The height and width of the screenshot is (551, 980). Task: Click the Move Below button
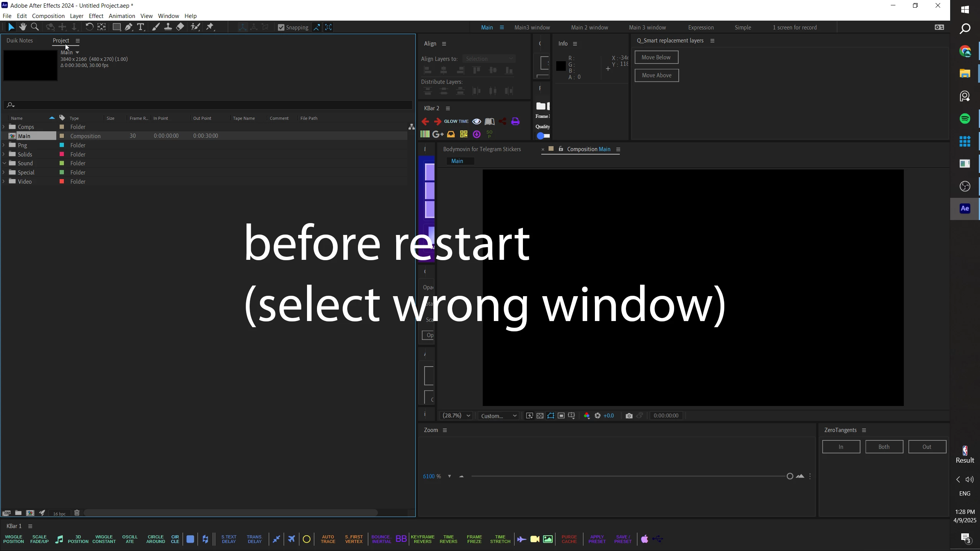[656, 57]
